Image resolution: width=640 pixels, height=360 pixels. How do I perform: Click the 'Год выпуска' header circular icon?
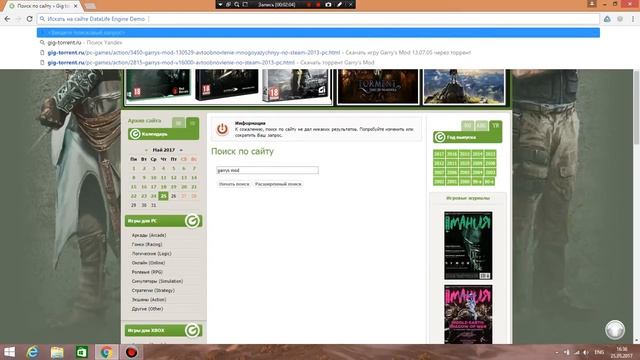pos(440,137)
